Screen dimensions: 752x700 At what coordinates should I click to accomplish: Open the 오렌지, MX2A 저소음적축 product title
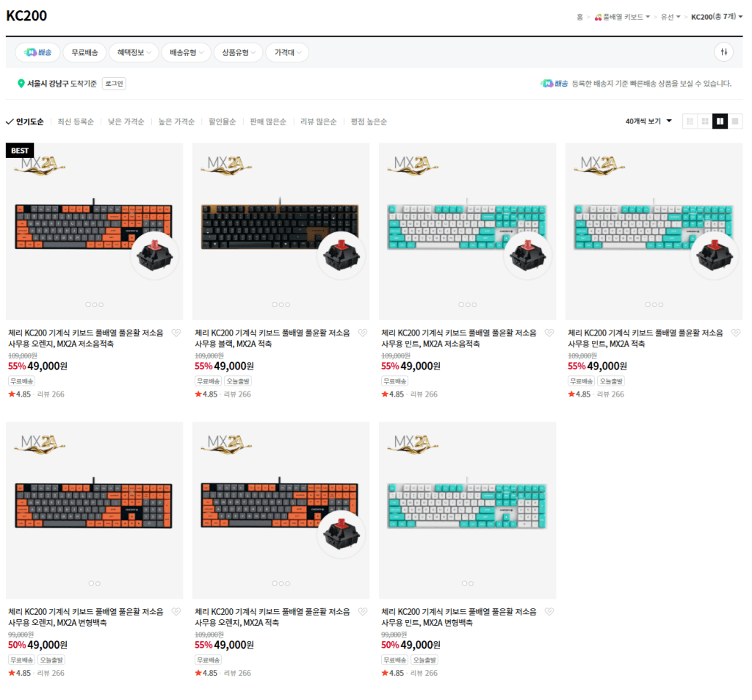coord(86,338)
